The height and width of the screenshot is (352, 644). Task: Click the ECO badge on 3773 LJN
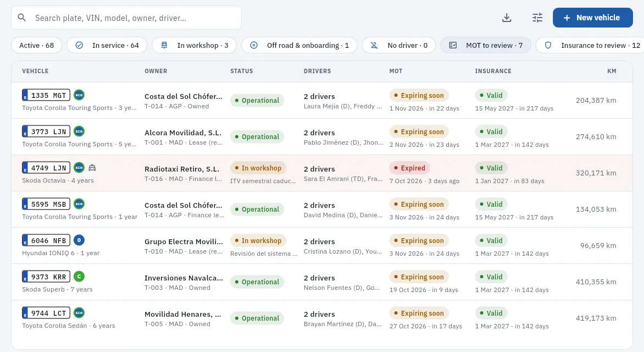pyautogui.click(x=79, y=131)
